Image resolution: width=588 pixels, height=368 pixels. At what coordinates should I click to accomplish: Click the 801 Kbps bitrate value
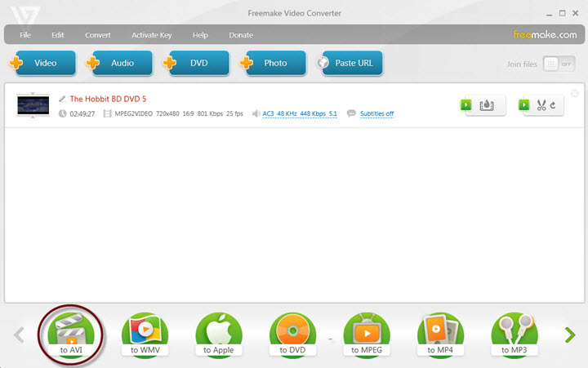tap(210, 113)
